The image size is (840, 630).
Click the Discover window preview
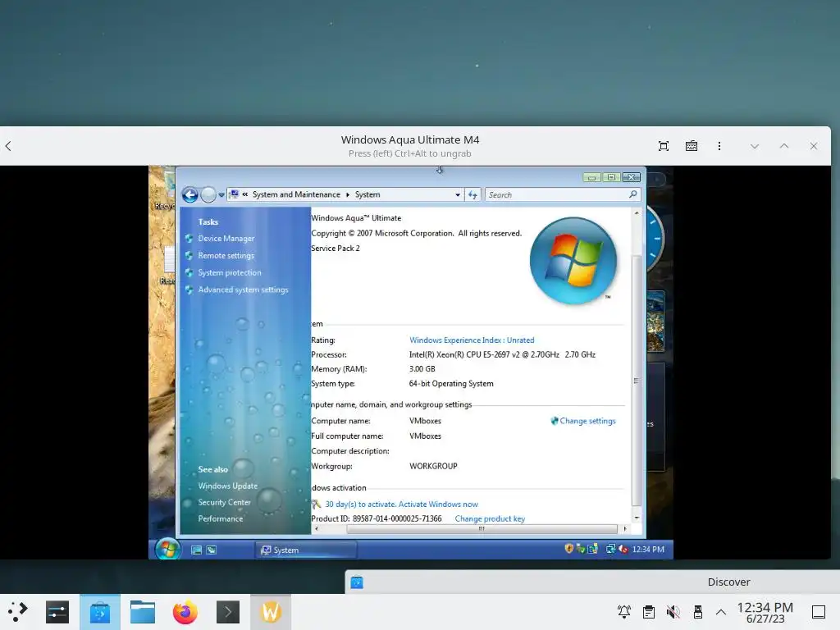[x=592, y=582]
